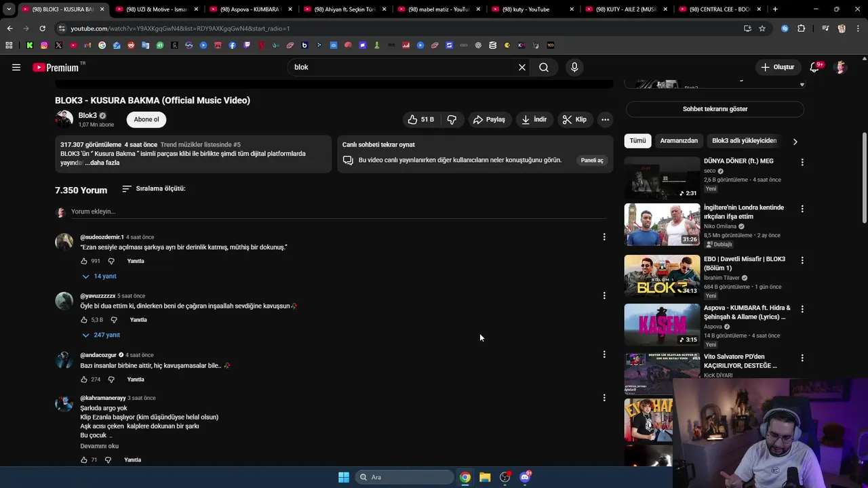Open options for andacozgur's comment

[604, 354]
